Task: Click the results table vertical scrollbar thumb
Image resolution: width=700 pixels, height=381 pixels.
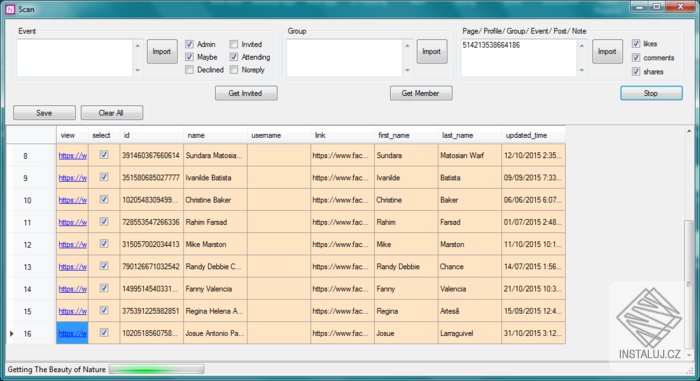Action: (689, 285)
